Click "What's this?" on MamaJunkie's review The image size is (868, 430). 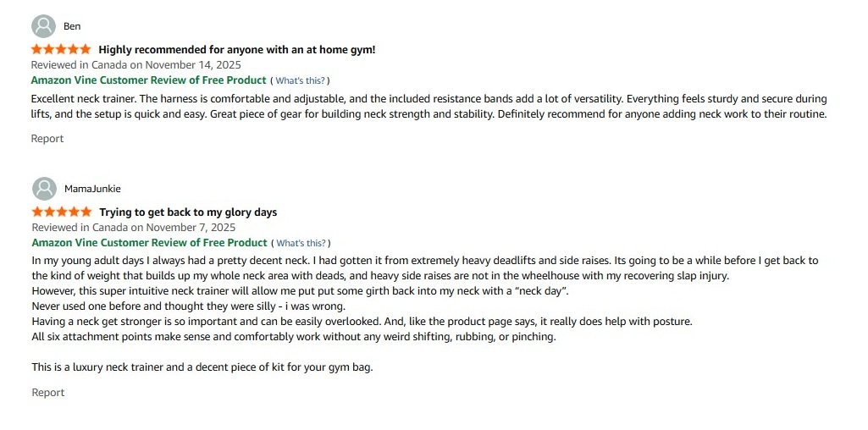pyautogui.click(x=301, y=243)
